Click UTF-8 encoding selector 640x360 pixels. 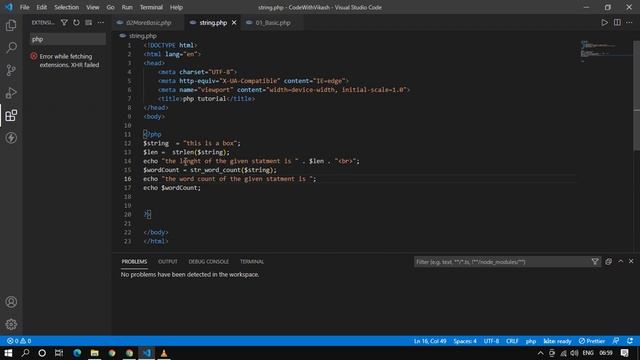491,341
